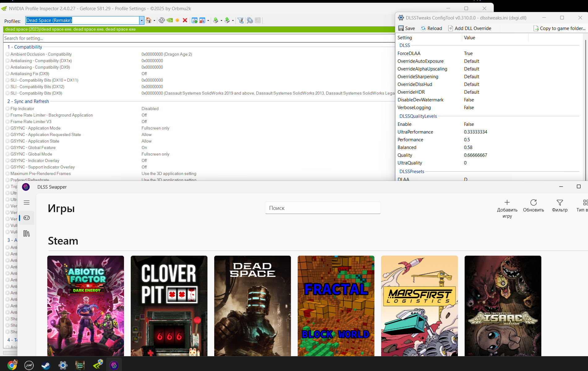The image size is (588, 371).
Task: Collapse the '1 - Compatibility' group header
Action: pyautogui.click(x=25, y=47)
